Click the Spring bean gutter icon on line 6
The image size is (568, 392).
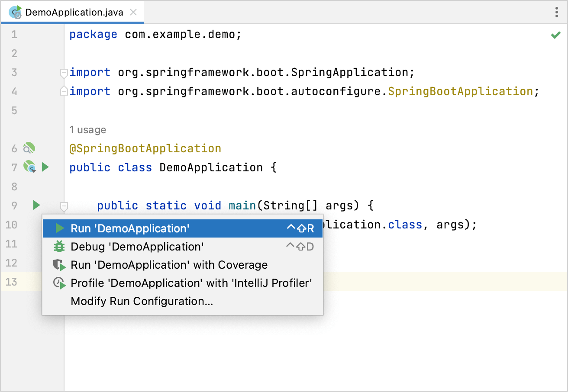pos(29,148)
